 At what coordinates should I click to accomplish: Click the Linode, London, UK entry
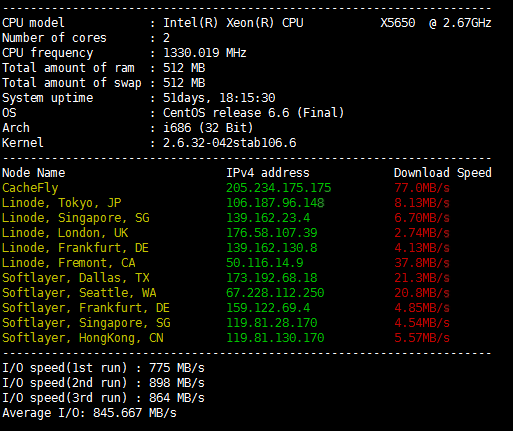(x=65, y=233)
